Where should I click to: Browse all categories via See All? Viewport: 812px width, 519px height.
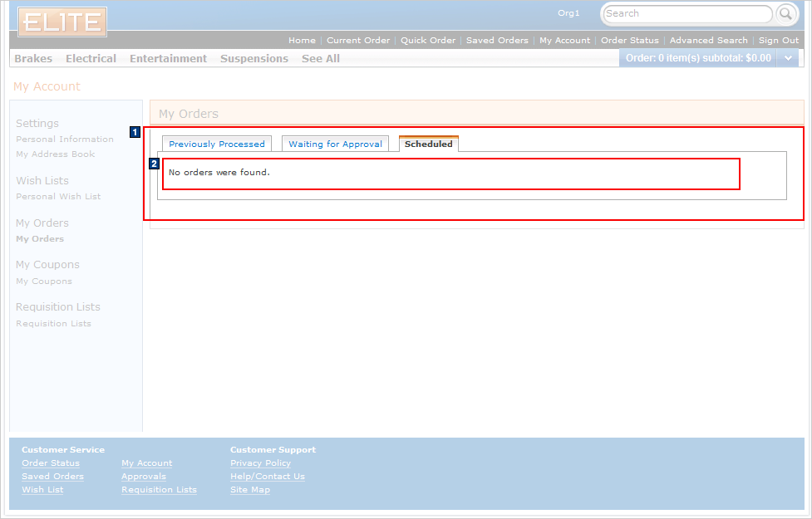pos(320,58)
